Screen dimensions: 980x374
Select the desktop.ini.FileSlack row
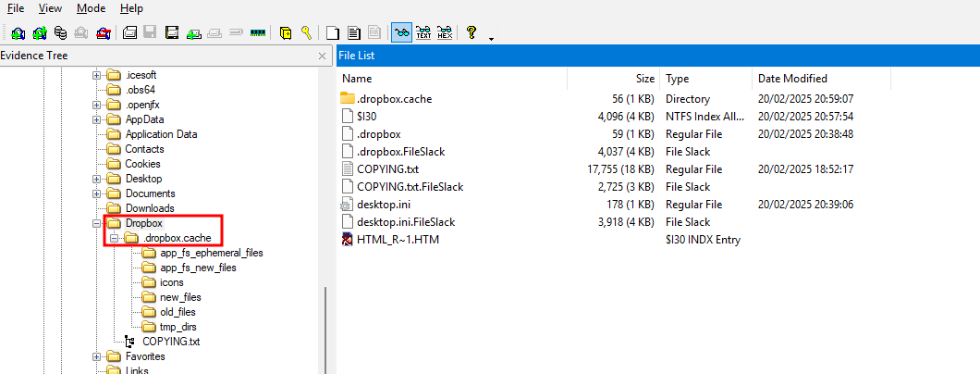point(406,221)
